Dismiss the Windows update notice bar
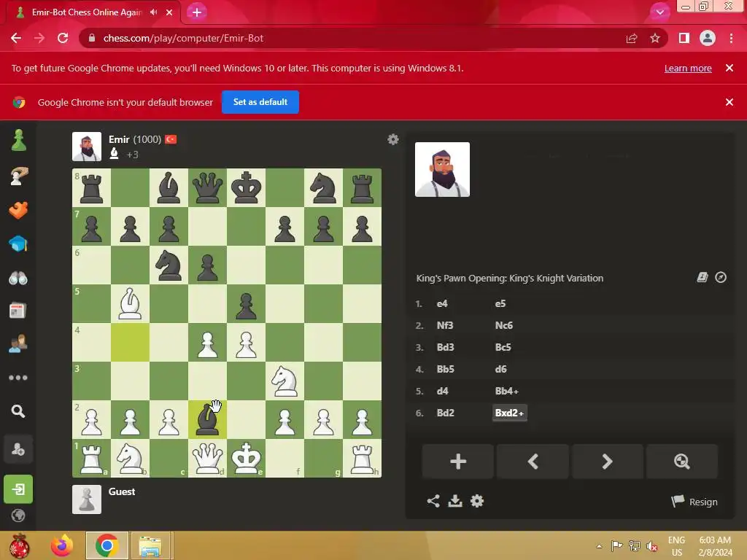 pyautogui.click(x=729, y=68)
